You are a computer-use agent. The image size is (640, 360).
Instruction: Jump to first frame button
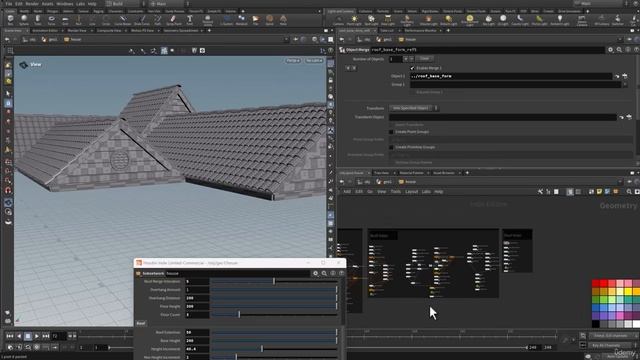pyautogui.click(x=10, y=336)
